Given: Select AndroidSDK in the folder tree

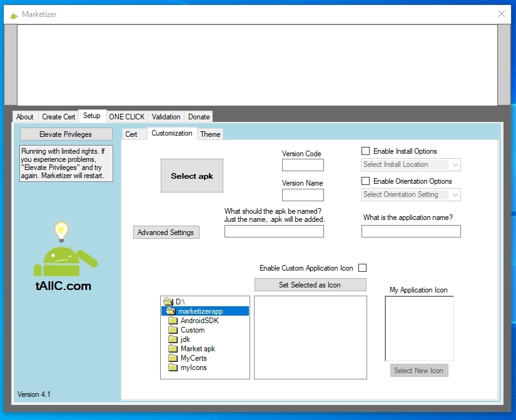Looking at the screenshot, I should click(x=200, y=321).
